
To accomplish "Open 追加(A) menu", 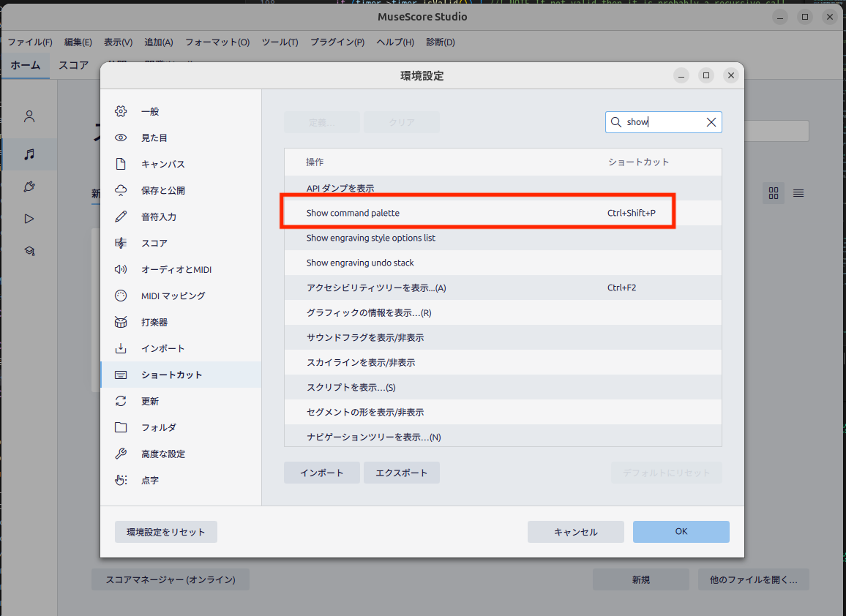I will pyautogui.click(x=159, y=42).
